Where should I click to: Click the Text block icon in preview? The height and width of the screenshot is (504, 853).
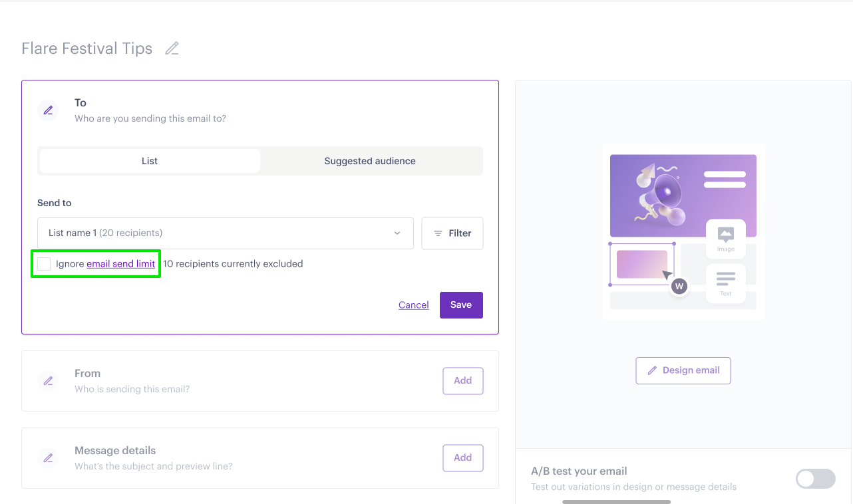tap(726, 283)
